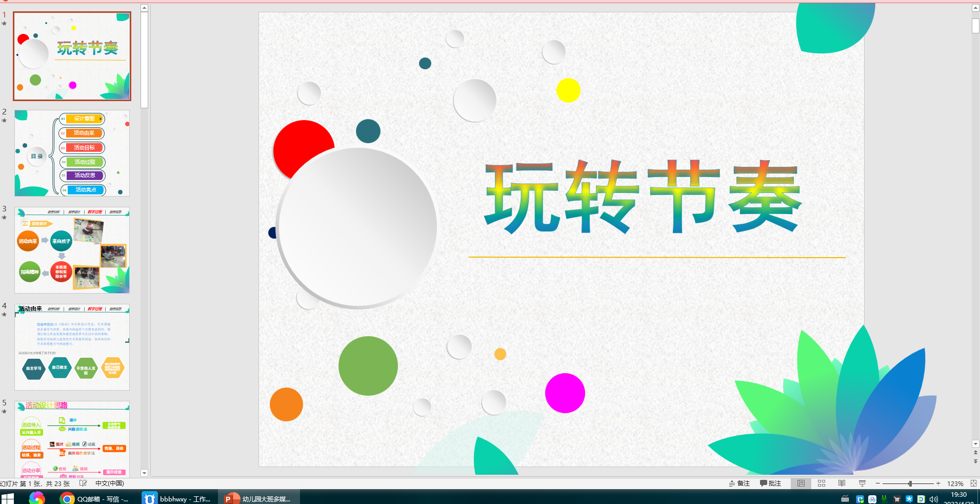This screenshot has height=504, width=980.
Task: Switch to Slide Sorter view
Action: coord(821,483)
